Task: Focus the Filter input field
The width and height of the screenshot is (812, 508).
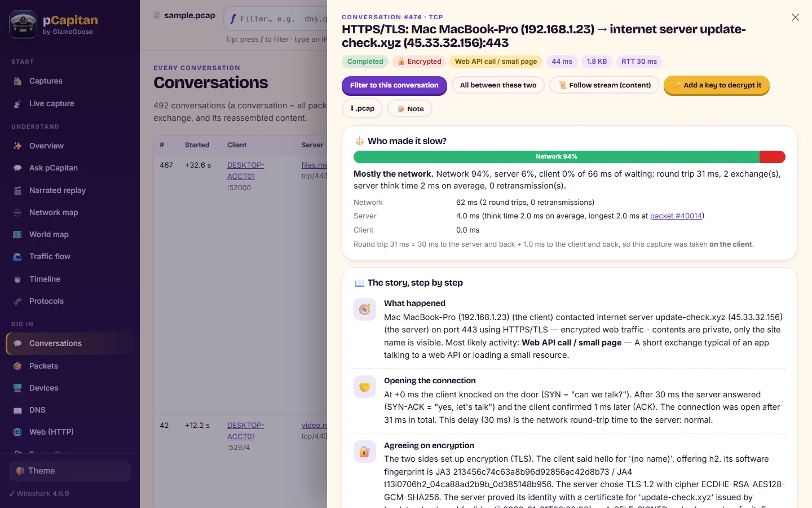Action: coord(276,19)
